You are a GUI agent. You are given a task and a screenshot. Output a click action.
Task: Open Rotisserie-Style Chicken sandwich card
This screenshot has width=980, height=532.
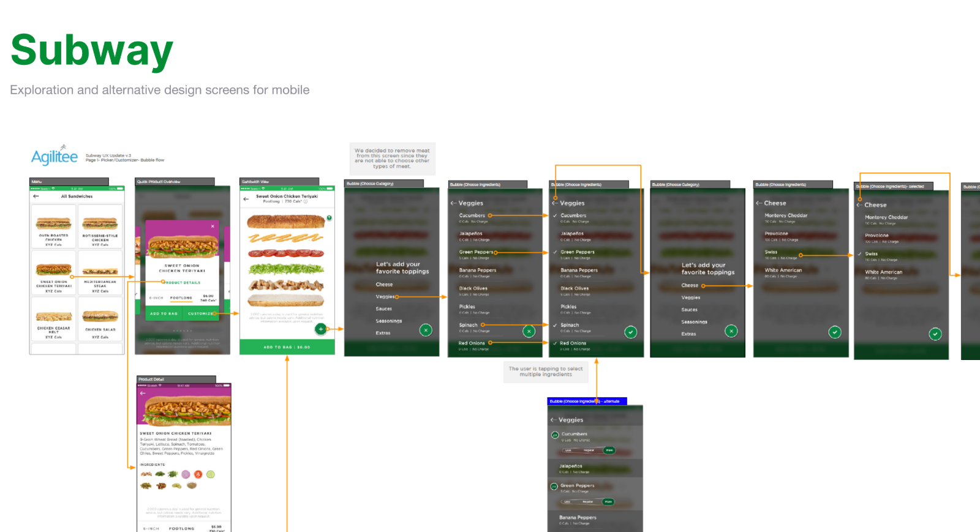tap(100, 227)
